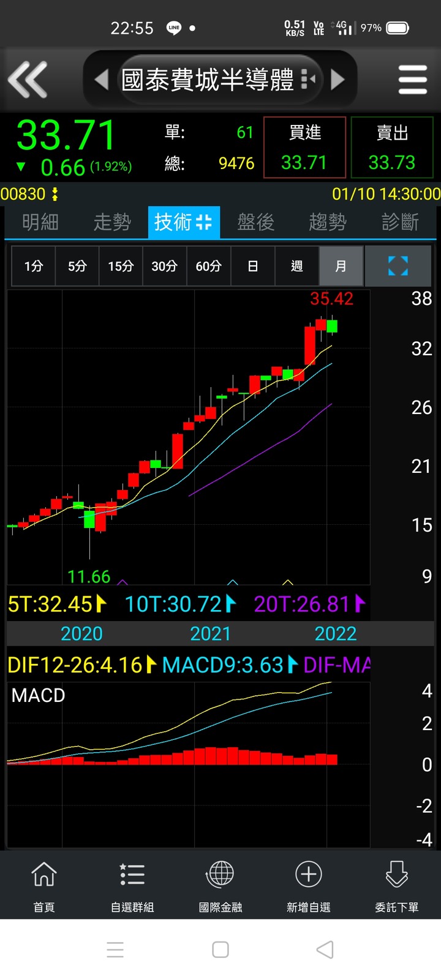The image size is (441, 980).
Task: Go to previous stock with left arrow
Action: click(102, 80)
